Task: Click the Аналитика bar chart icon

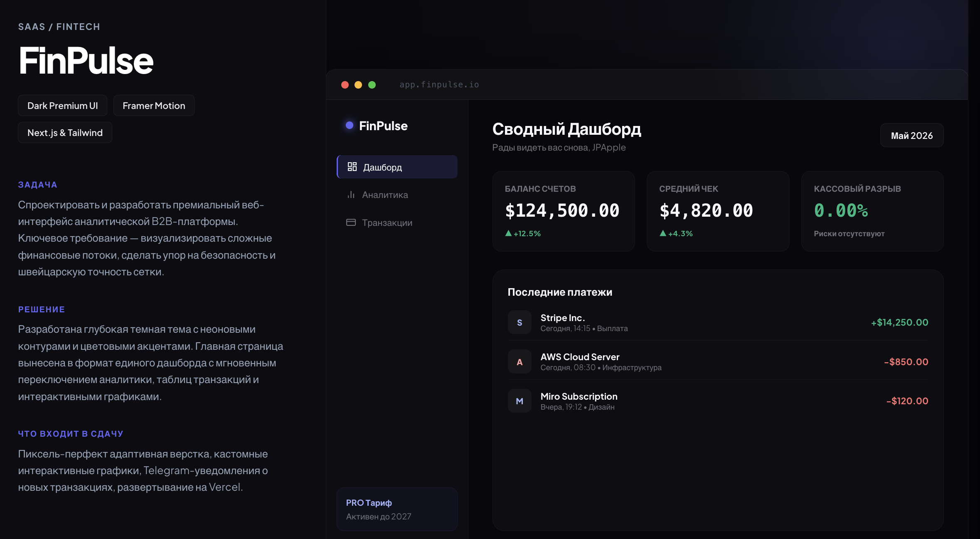Action: pos(351,195)
